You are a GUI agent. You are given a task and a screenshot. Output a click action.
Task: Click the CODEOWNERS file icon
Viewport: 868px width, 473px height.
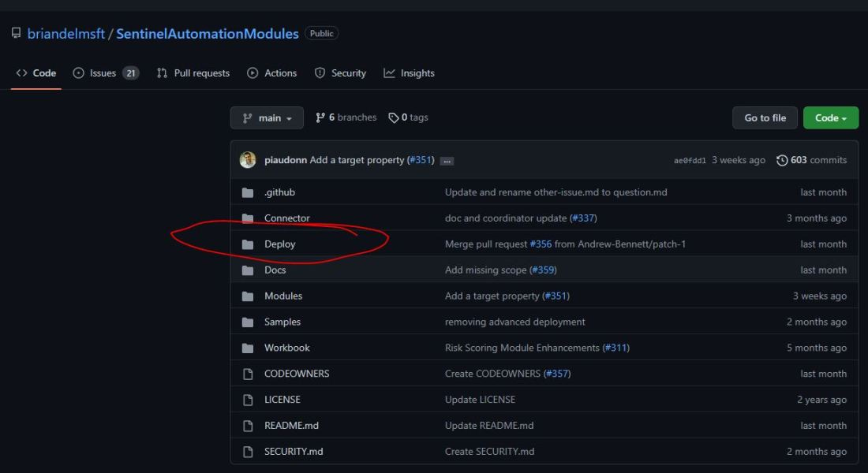tap(248, 374)
